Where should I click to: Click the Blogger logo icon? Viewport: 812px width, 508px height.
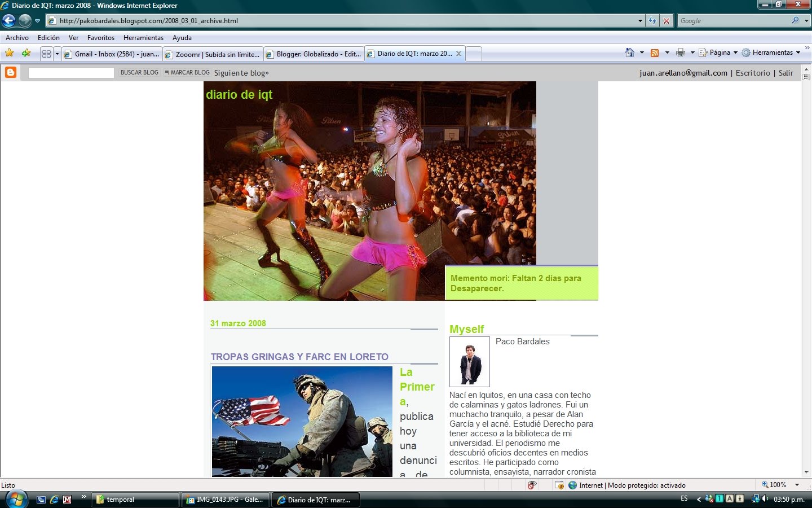[11, 72]
